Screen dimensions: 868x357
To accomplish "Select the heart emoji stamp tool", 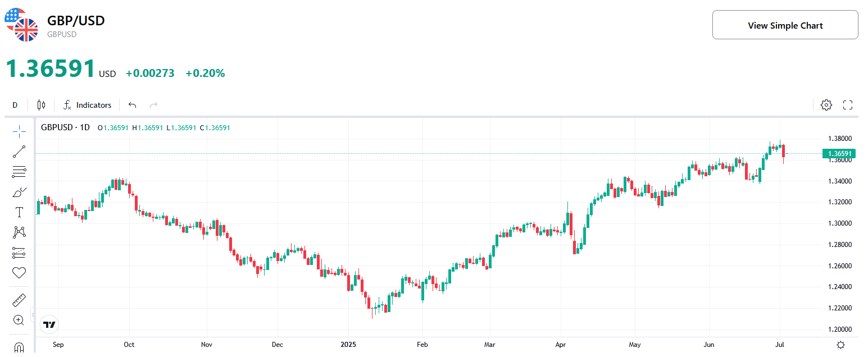I will (x=19, y=272).
